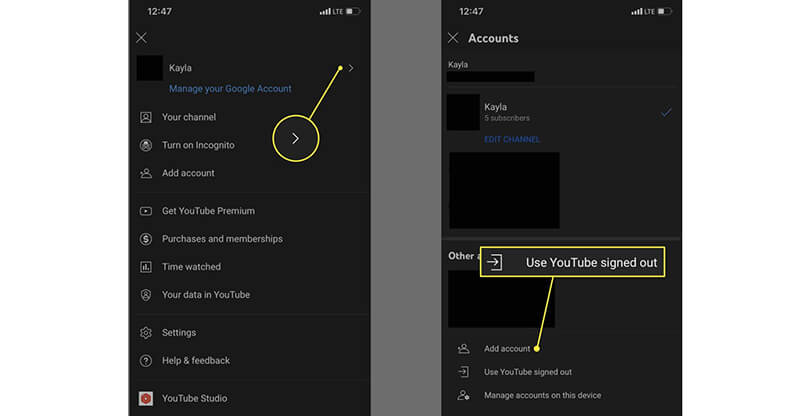Tap the Kayla name in left menu

tap(180, 68)
